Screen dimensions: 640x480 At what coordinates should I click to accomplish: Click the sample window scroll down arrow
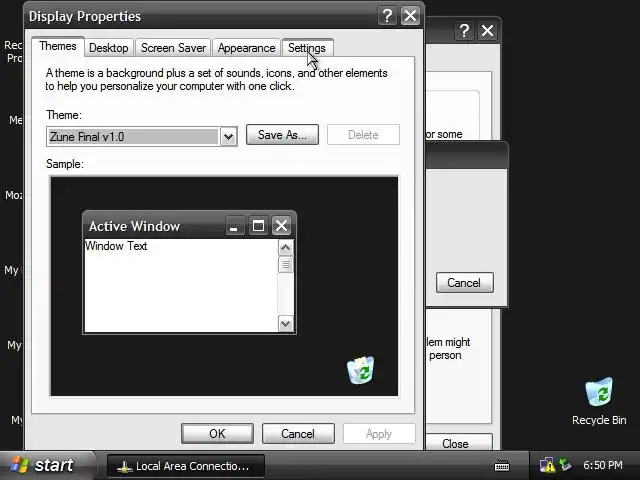coord(285,324)
